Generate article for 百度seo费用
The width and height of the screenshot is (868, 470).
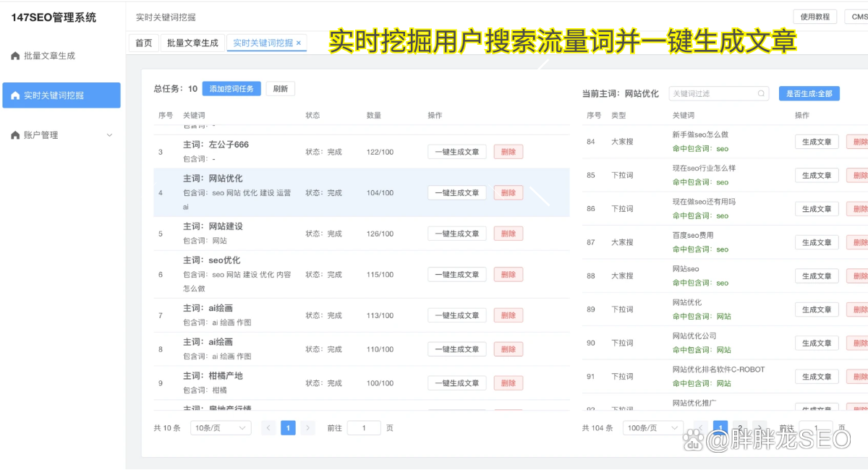click(x=817, y=243)
